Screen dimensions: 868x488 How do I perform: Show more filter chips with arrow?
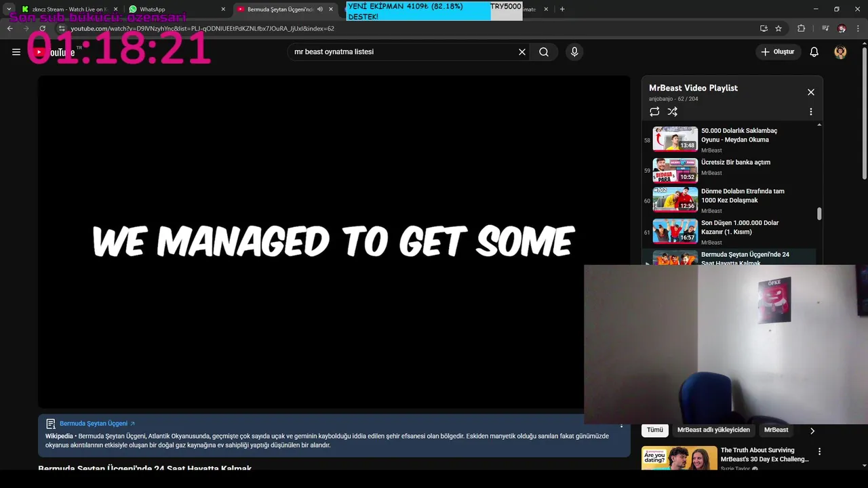pyautogui.click(x=812, y=430)
